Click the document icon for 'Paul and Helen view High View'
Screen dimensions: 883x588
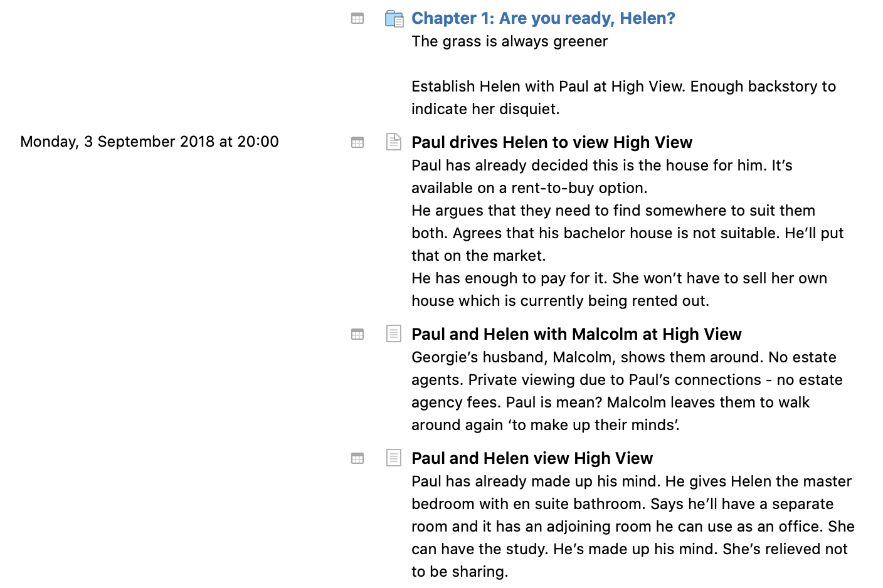[x=393, y=458]
